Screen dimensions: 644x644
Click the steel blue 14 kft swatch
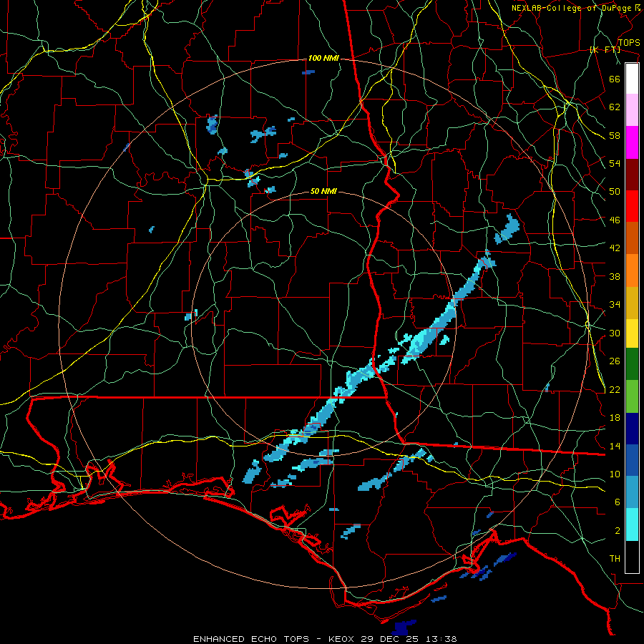632,492
